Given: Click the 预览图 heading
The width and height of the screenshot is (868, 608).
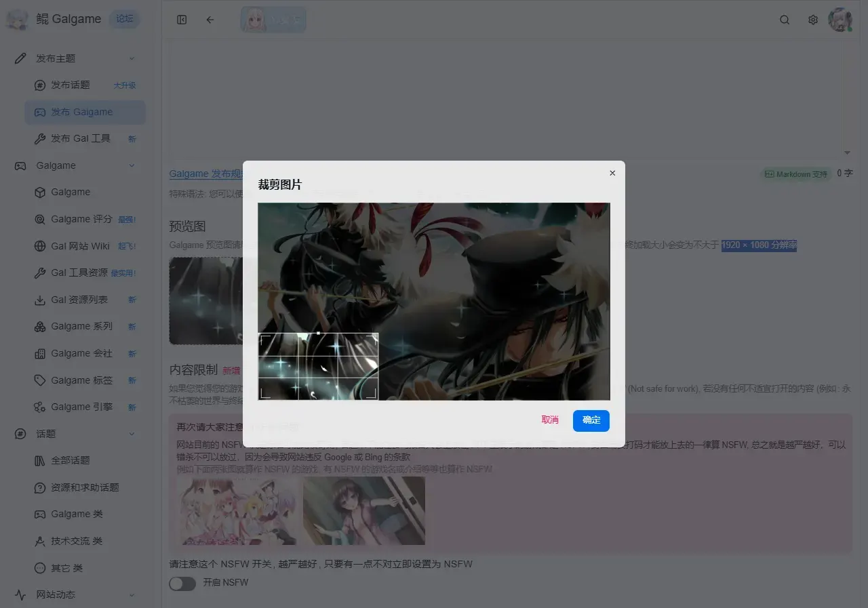Looking at the screenshot, I should [187, 226].
